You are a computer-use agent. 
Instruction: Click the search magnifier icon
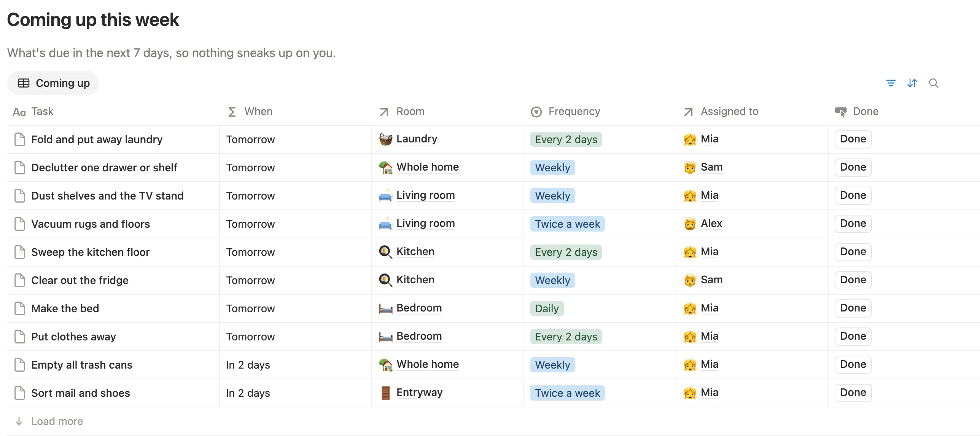933,83
